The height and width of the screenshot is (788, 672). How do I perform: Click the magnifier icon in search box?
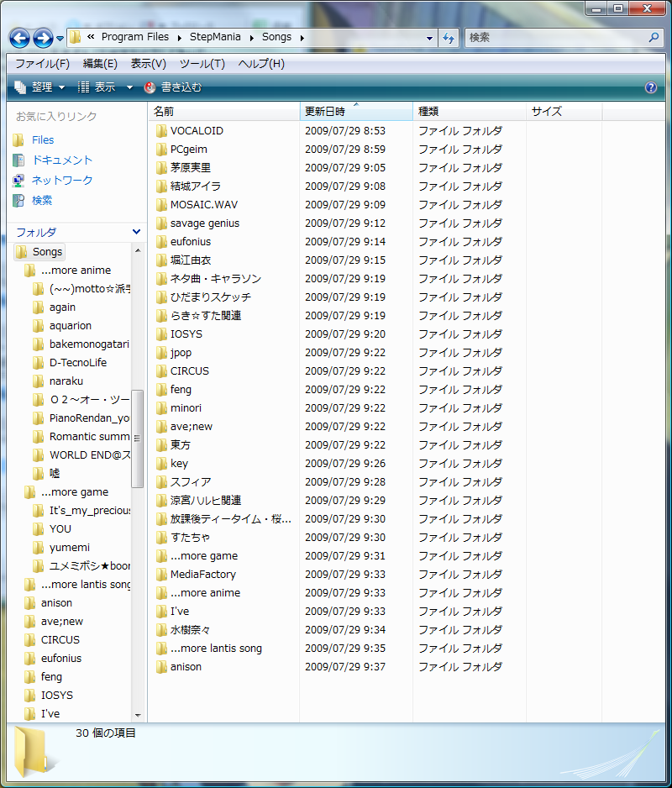point(654,37)
